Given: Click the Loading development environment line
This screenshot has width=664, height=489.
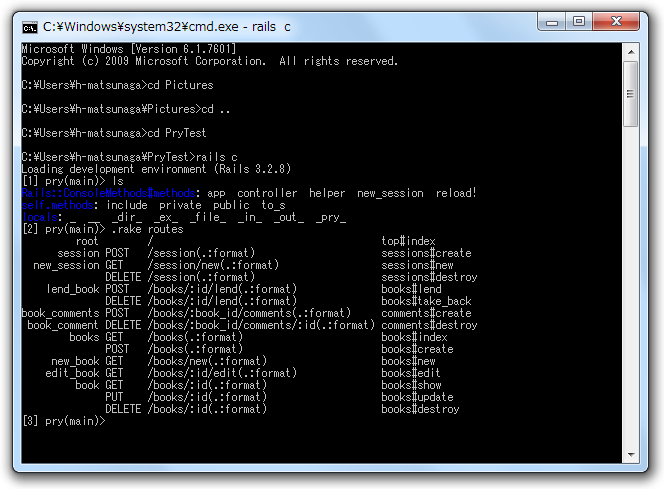Looking at the screenshot, I should point(156,169).
